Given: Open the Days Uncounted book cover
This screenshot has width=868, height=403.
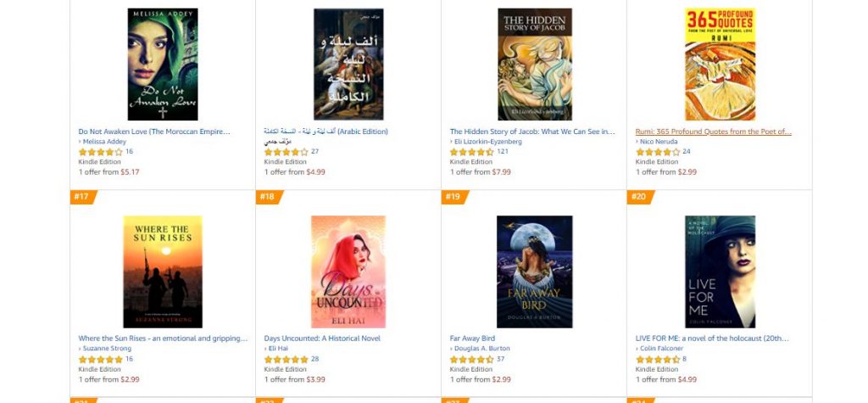Looking at the screenshot, I should [x=348, y=271].
